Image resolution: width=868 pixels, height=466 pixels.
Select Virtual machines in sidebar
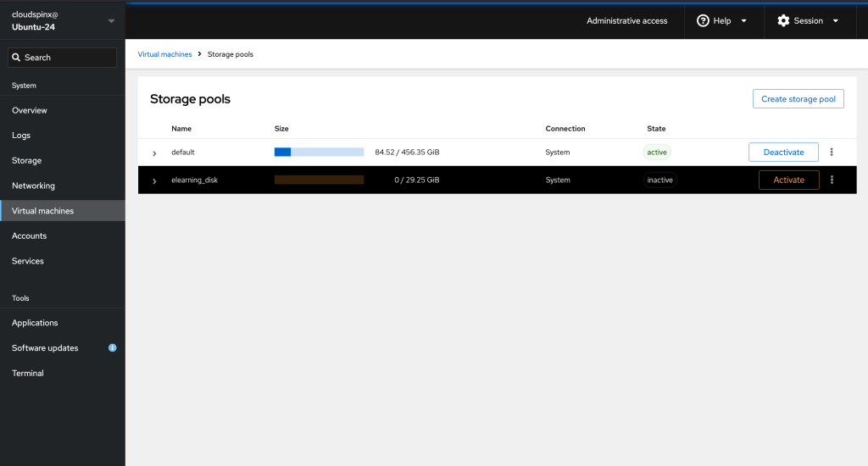pos(63,211)
